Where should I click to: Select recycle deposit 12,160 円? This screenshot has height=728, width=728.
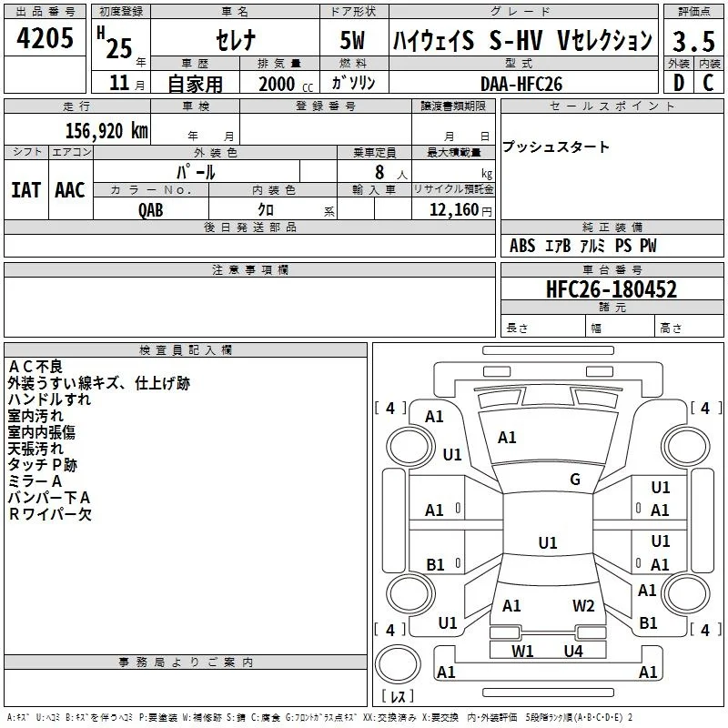coord(460,210)
